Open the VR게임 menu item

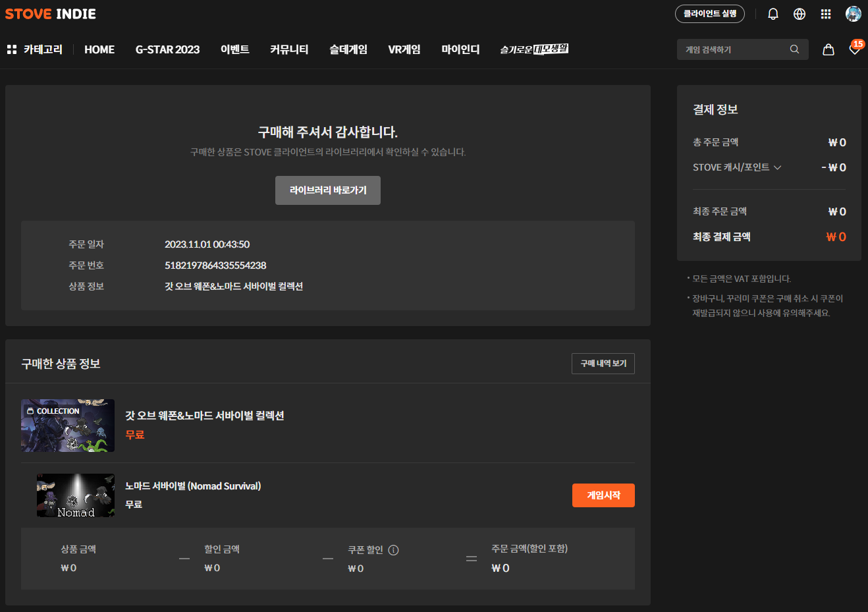pos(404,49)
